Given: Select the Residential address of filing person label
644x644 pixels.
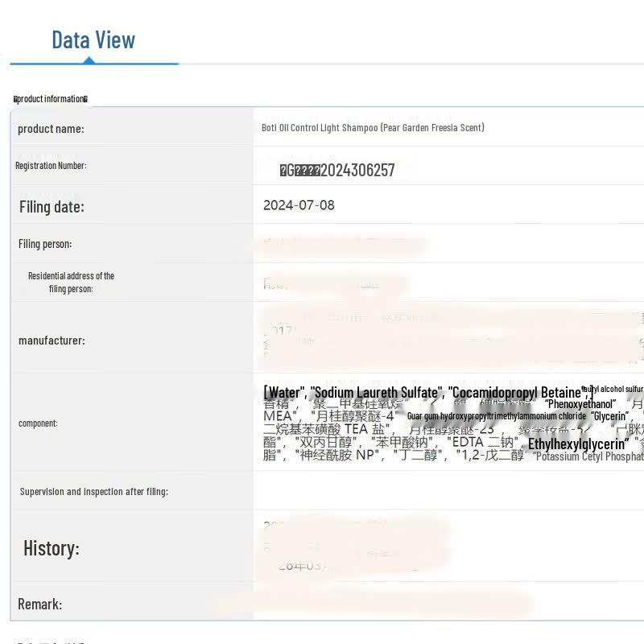Looking at the screenshot, I should [71, 283].
